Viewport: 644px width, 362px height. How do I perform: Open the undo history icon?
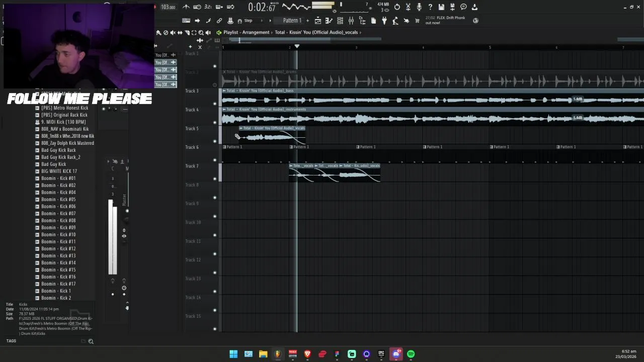click(x=397, y=7)
